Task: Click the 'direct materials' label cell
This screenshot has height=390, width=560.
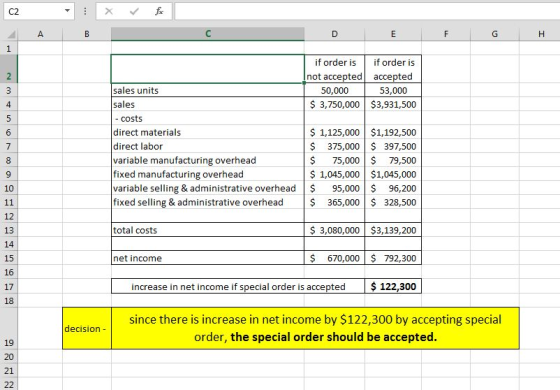Action: [208, 132]
